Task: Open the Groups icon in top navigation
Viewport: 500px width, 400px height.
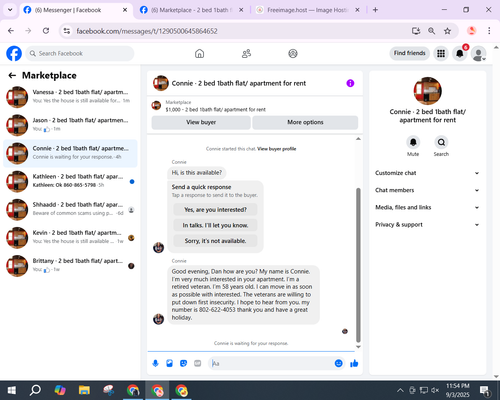Action: [293, 53]
